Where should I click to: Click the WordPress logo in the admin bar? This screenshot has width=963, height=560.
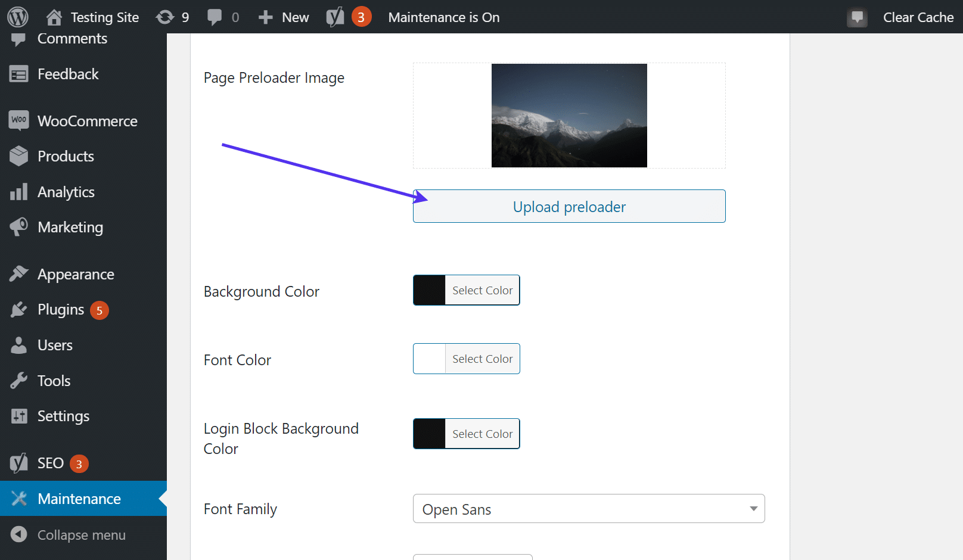click(x=17, y=16)
